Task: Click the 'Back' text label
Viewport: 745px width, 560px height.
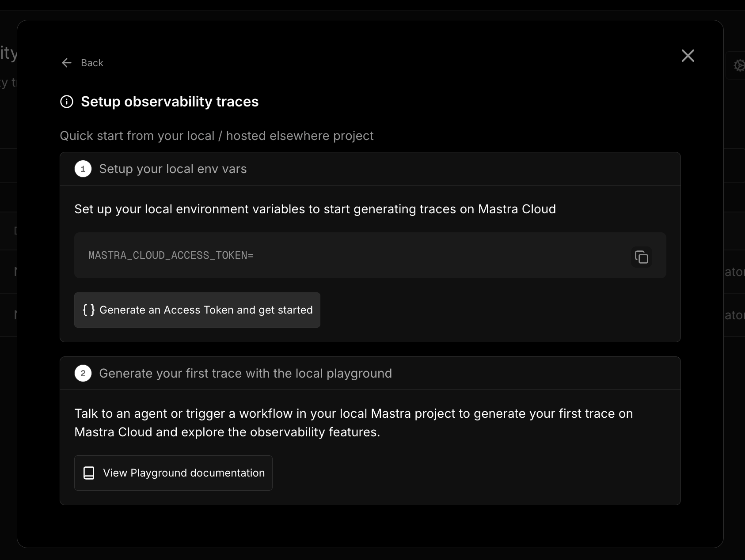Action: pyautogui.click(x=92, y=63)
